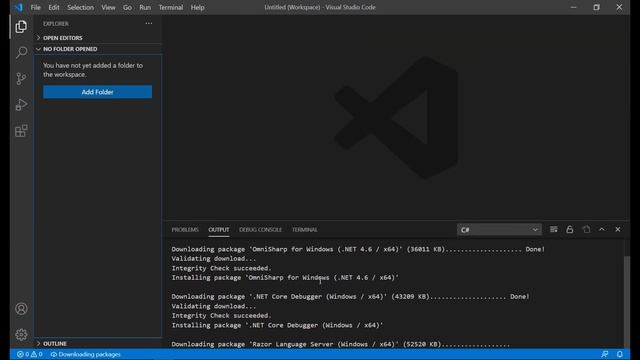Open output log in editor icon
This screenshot has height=360, width=640.
586,229
